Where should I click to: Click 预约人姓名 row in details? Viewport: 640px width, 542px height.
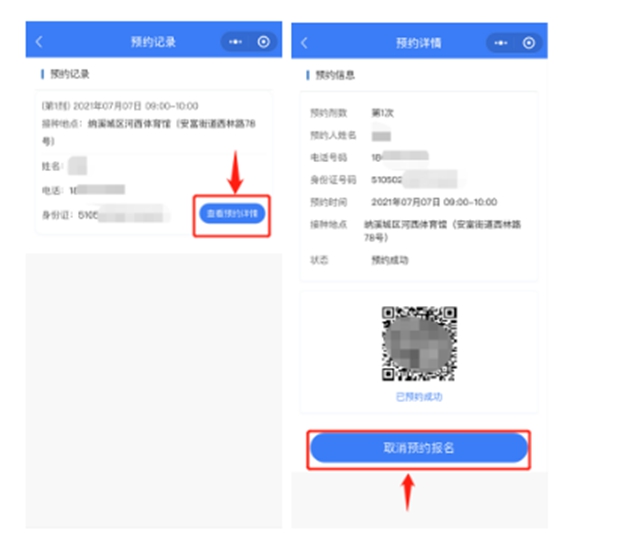tap(351, 135)
